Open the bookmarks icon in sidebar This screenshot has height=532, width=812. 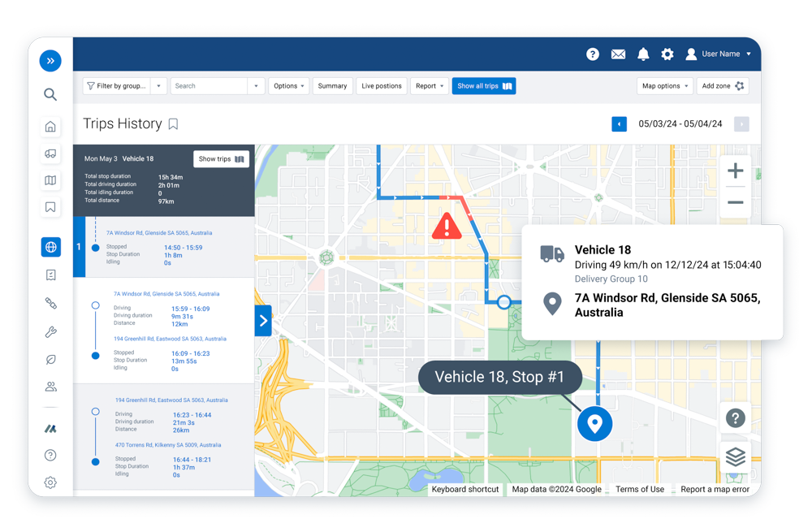[50, 207]
